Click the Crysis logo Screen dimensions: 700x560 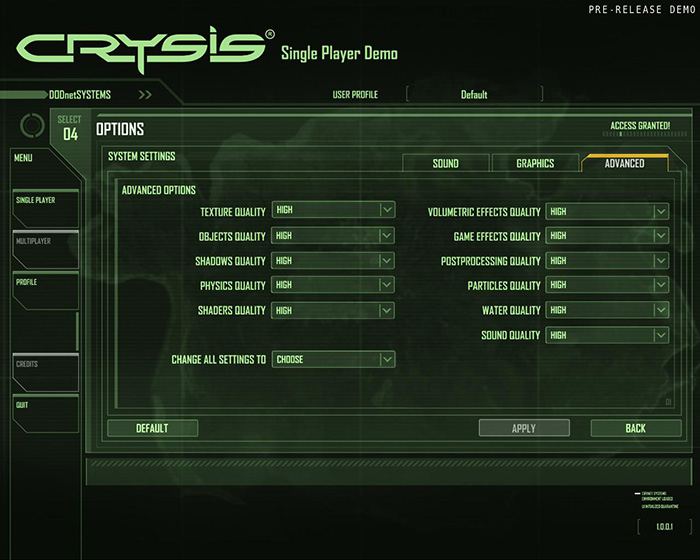(146, 49)
